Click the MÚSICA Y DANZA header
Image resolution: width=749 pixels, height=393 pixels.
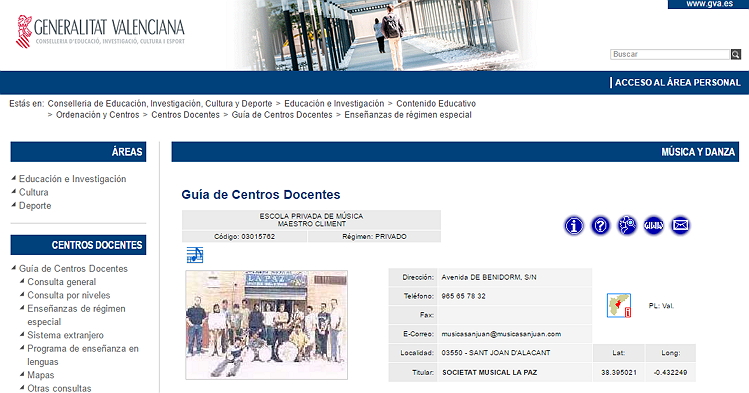pyautogui.click(x=455, y=152)
